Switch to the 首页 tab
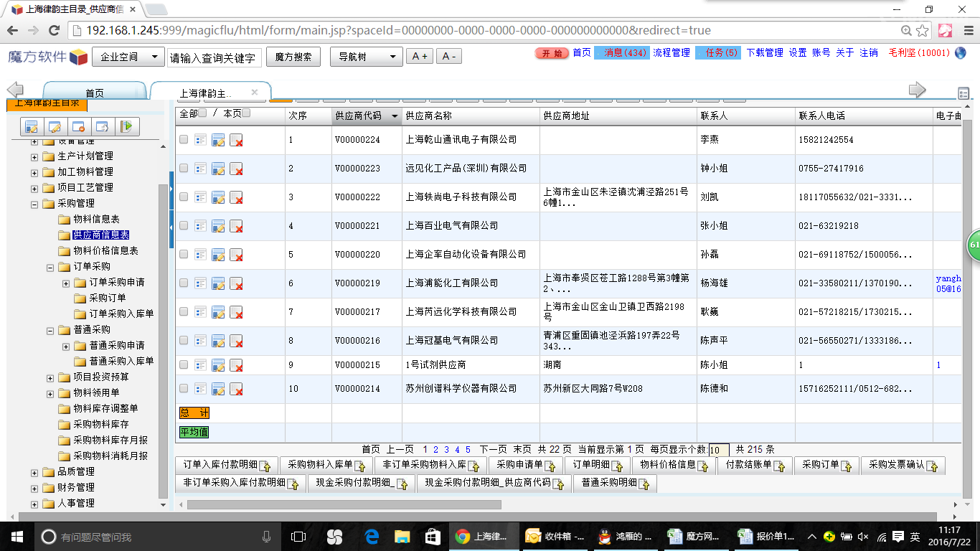 95,93
